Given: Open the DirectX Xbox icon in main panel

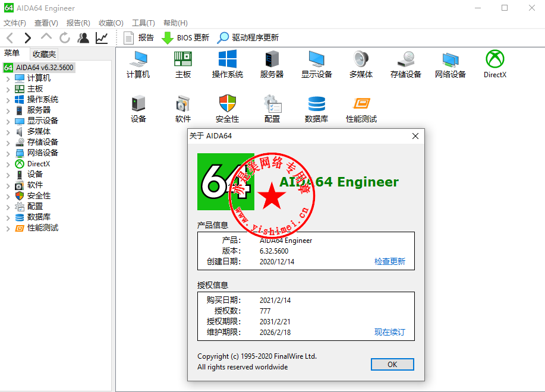Looking at the screenshot, I should click(495, 64).
